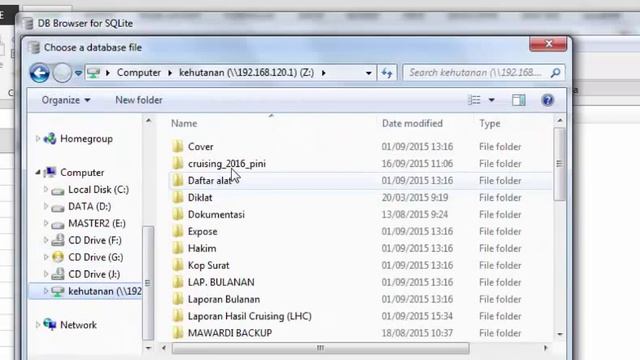Select MASTER2 (E:) drive
Viewport: 640px width, 360px height.
click(x=97, y=224)
